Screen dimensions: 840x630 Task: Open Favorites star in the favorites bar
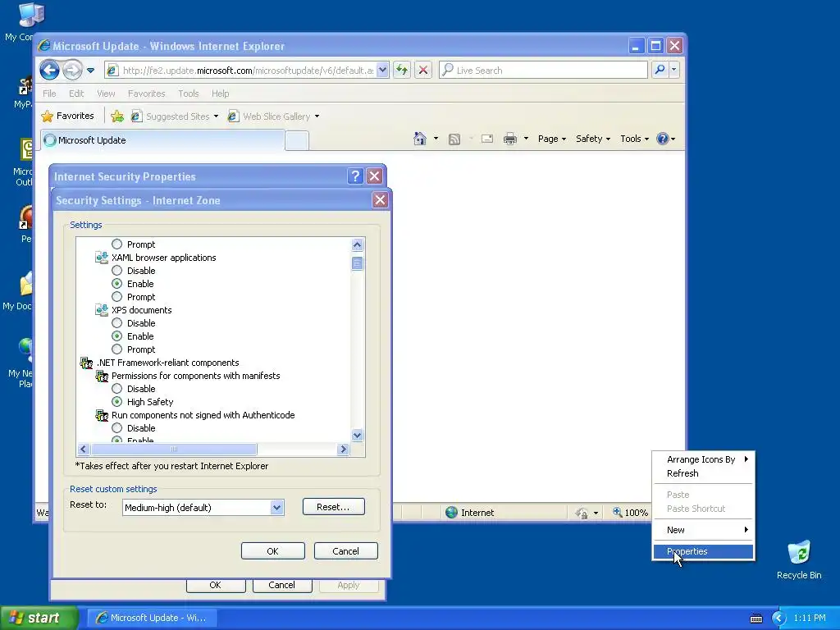(x=67, y=116)
